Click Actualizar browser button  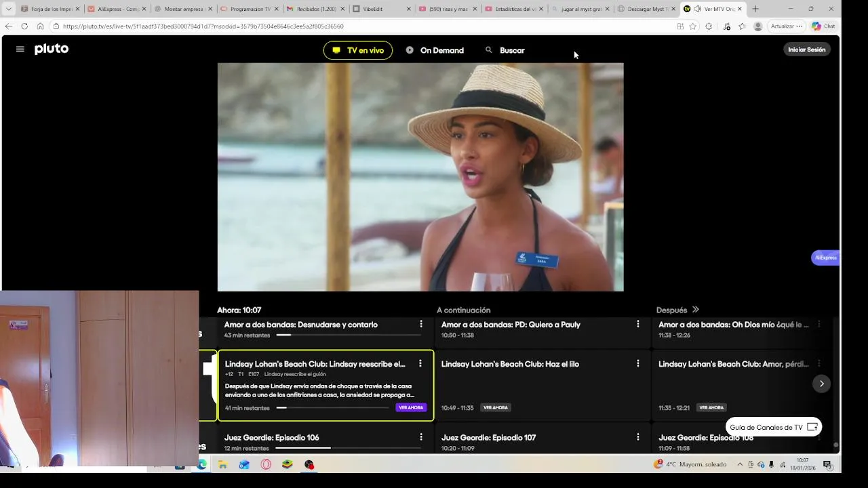[x=786, y=26]
